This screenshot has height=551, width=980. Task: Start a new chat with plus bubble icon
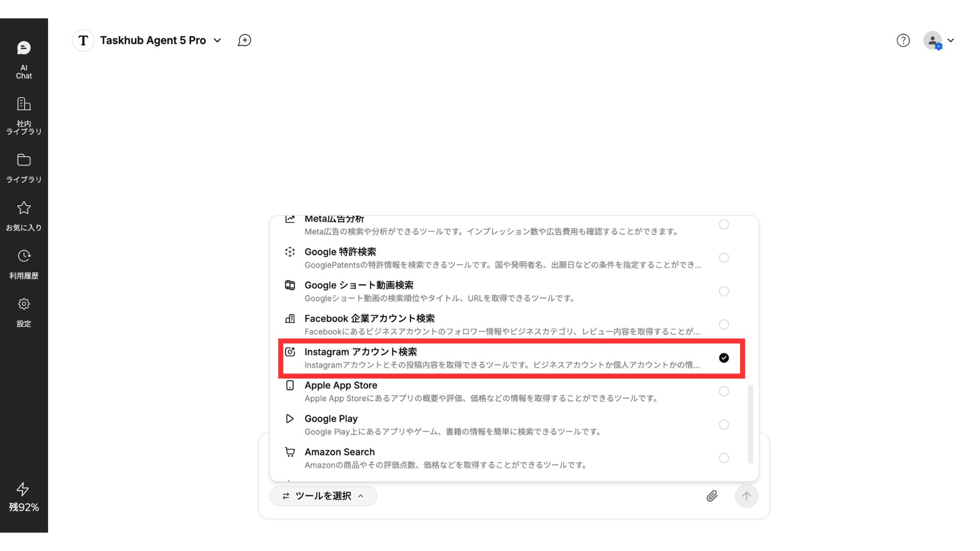244,40
